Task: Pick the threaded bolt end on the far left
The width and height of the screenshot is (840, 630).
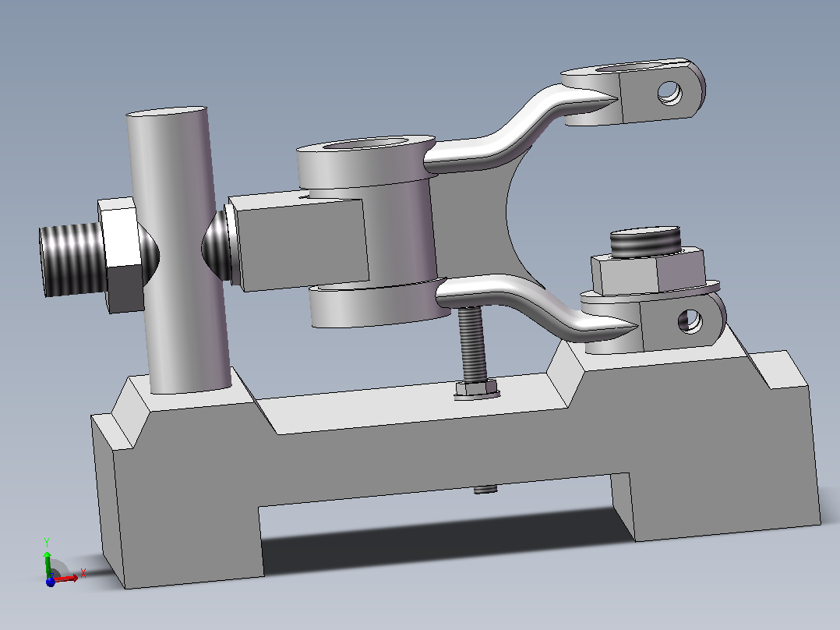Action: 73,260
